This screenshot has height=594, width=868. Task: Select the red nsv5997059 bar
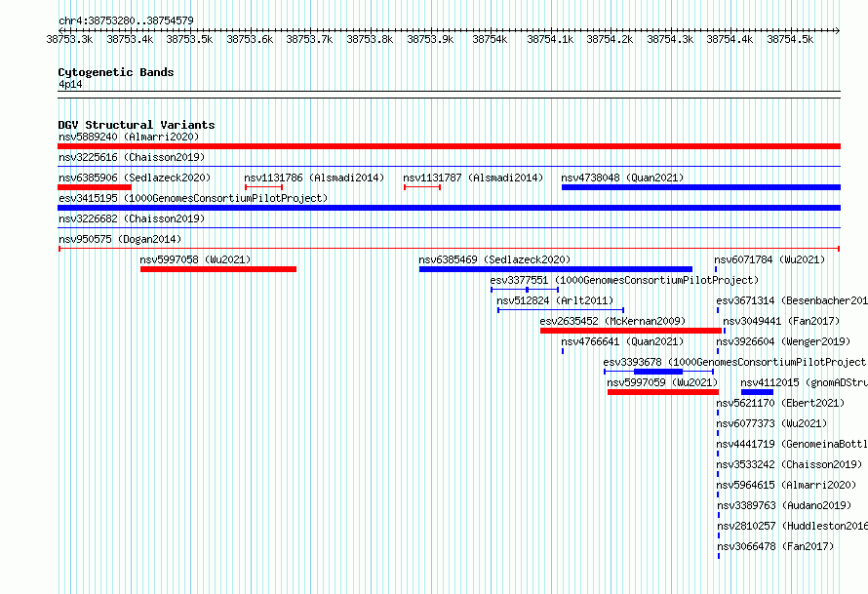click(x=663, y=392)
